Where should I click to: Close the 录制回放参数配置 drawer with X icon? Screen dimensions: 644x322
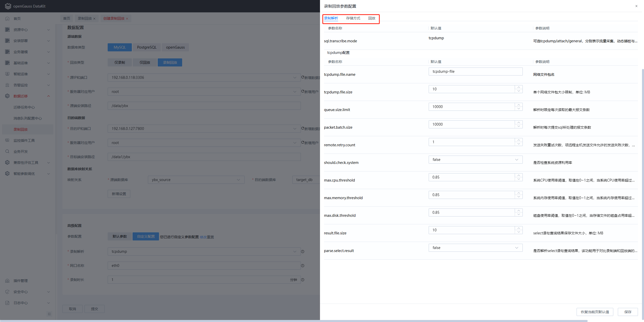coord(636,6)
